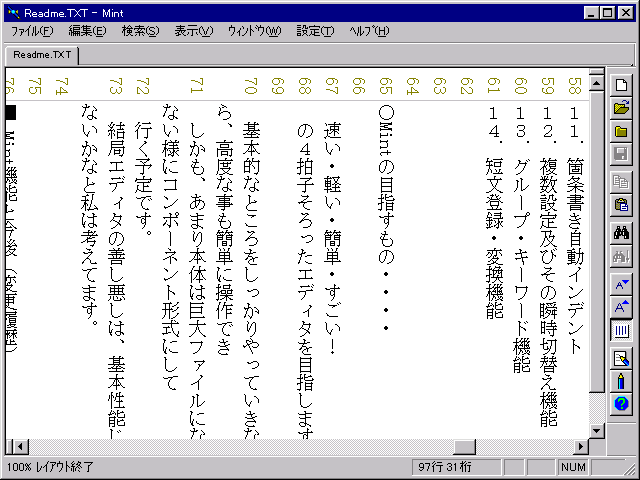Click the vertical scrollbar thumb

596,243
